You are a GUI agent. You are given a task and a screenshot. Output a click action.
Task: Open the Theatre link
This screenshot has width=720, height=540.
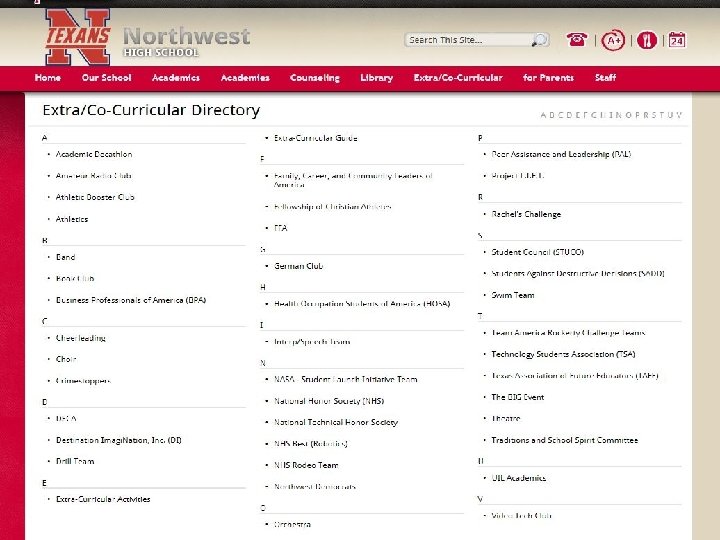pos(506,418)
